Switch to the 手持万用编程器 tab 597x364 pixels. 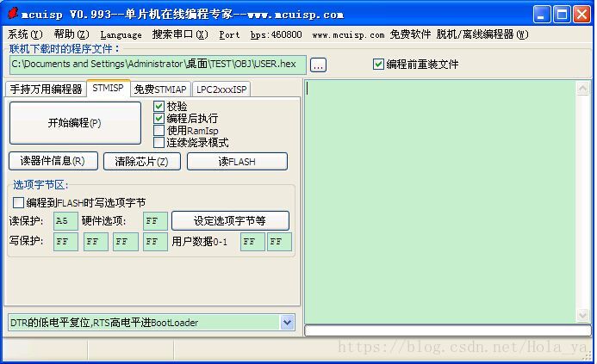coord(46,89)
